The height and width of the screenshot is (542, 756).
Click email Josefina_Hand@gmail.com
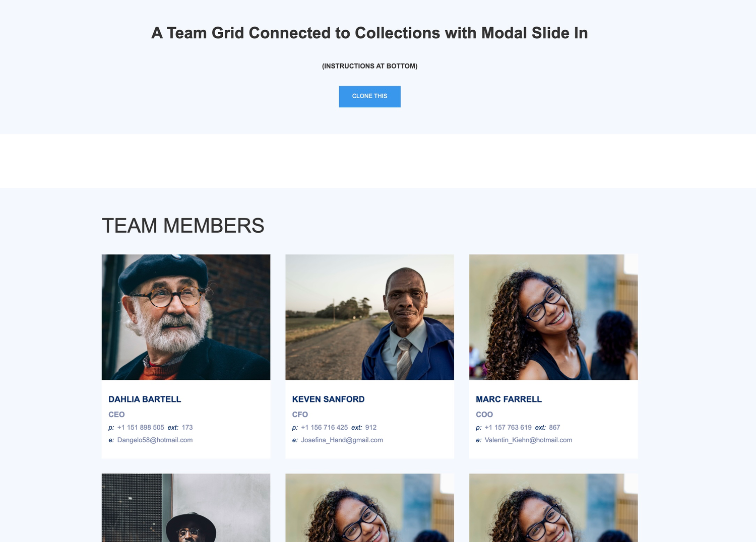coord(342,440)
